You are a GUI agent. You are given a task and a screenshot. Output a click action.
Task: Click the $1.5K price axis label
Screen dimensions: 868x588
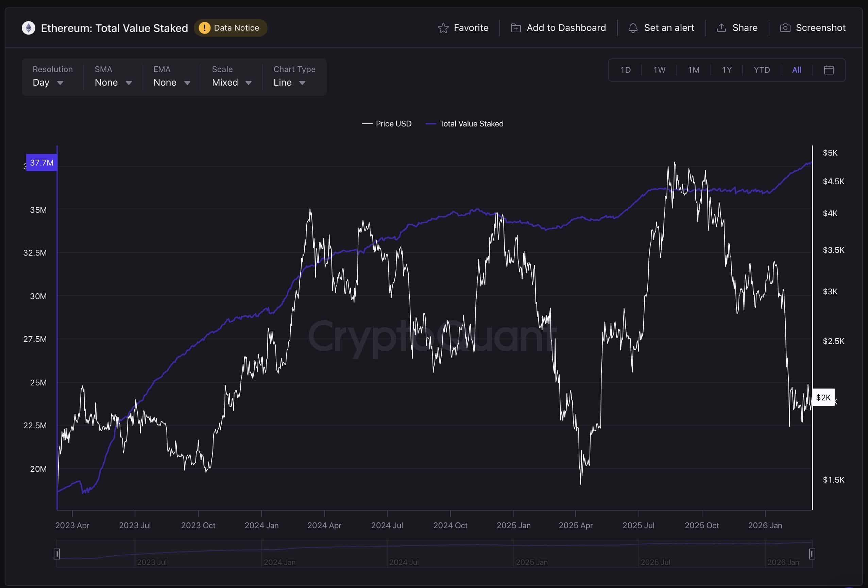pyautogui.click(x=834, y=480)
